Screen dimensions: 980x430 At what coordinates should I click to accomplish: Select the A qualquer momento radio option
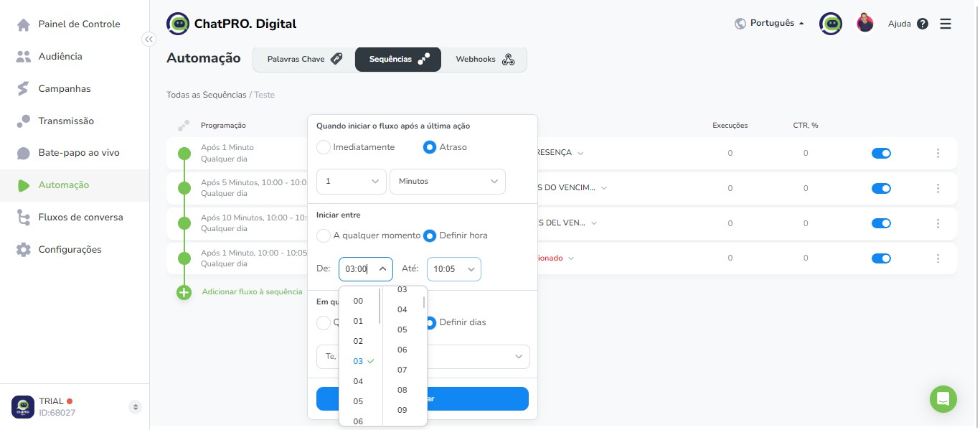324,235
